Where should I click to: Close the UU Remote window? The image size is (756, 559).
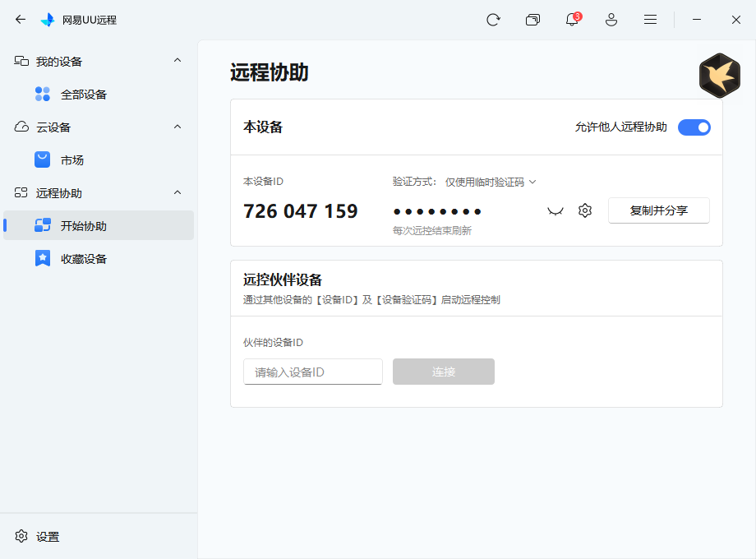[x=736, y=20]
